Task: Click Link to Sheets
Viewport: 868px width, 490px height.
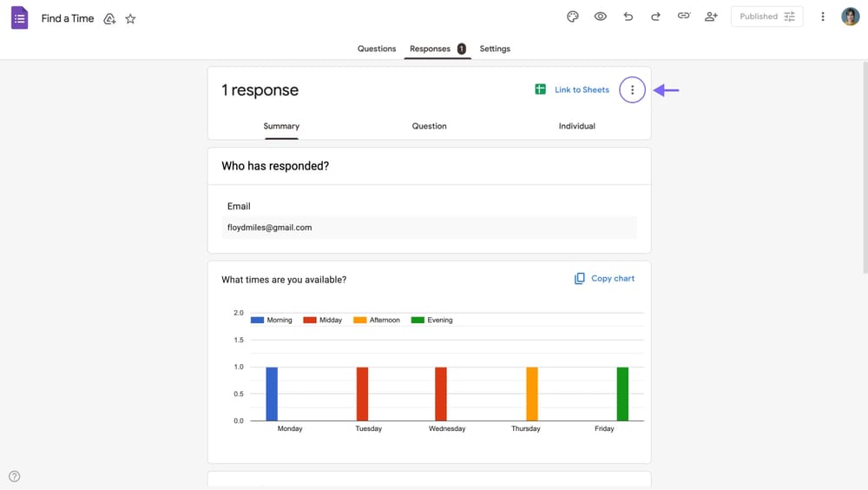Action: tap(572, 89)
